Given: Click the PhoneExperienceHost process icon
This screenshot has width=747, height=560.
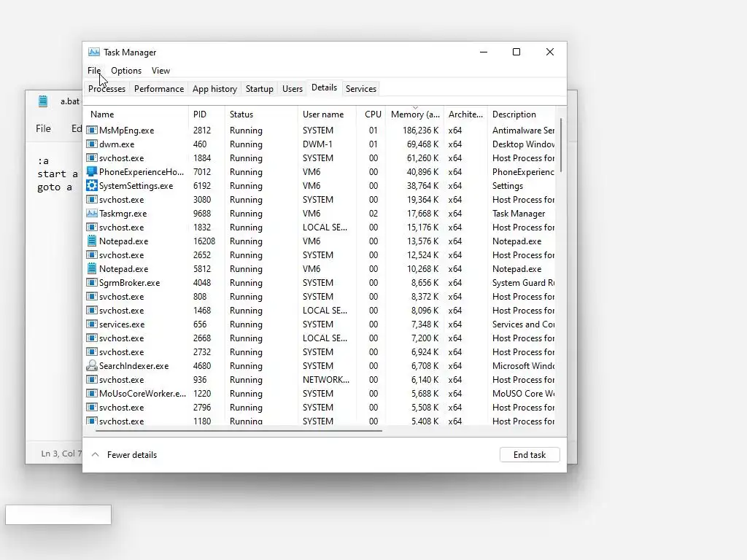Looking at the screenshot, I should point(92,171).
